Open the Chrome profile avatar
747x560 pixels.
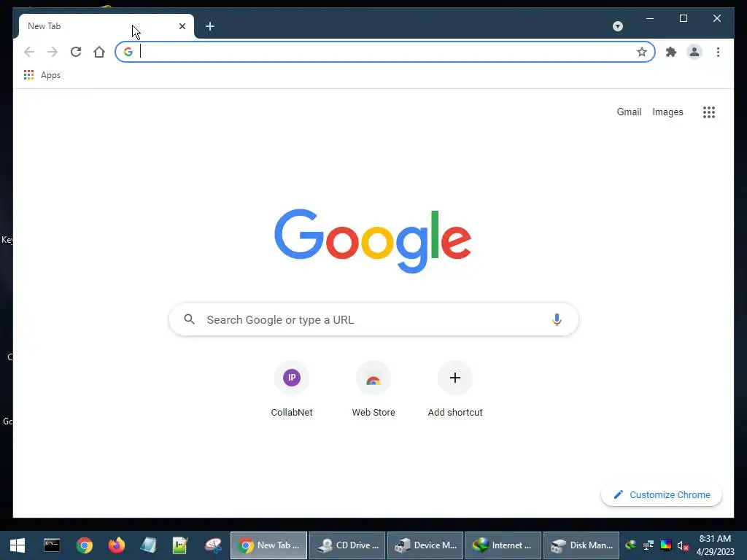click(x=694, y=52)
